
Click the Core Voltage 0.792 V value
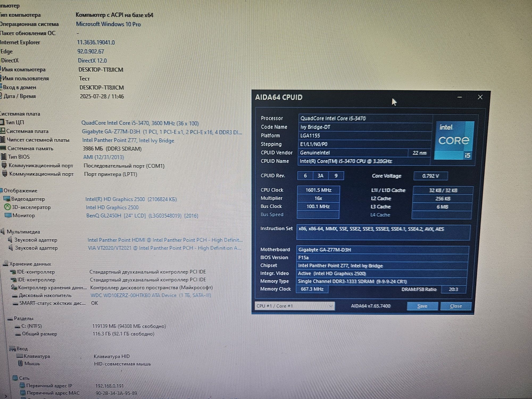coord(430,176)
